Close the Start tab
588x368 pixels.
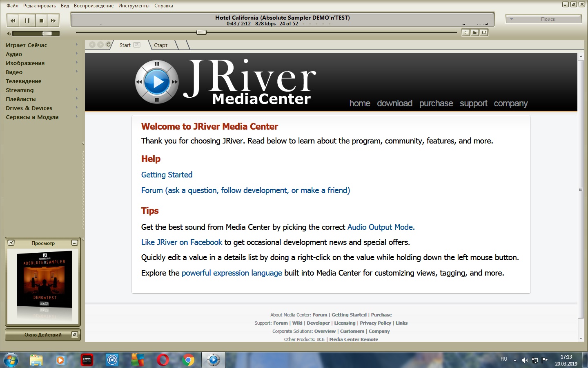(x=137, y=45)
